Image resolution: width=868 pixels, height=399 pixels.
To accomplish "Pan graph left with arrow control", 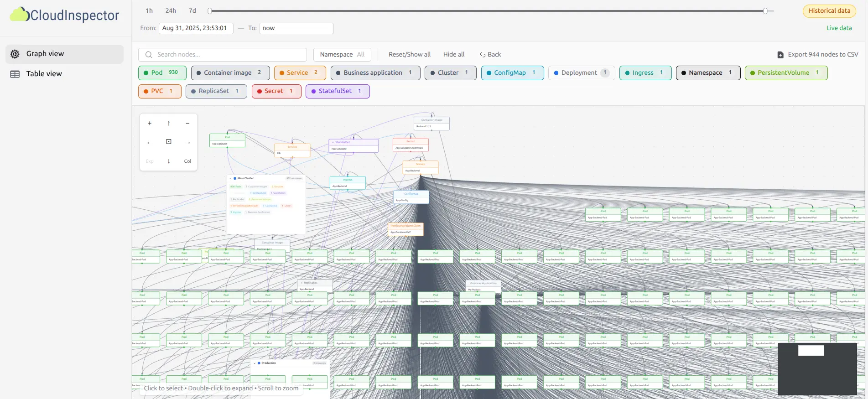I will 150,142.
